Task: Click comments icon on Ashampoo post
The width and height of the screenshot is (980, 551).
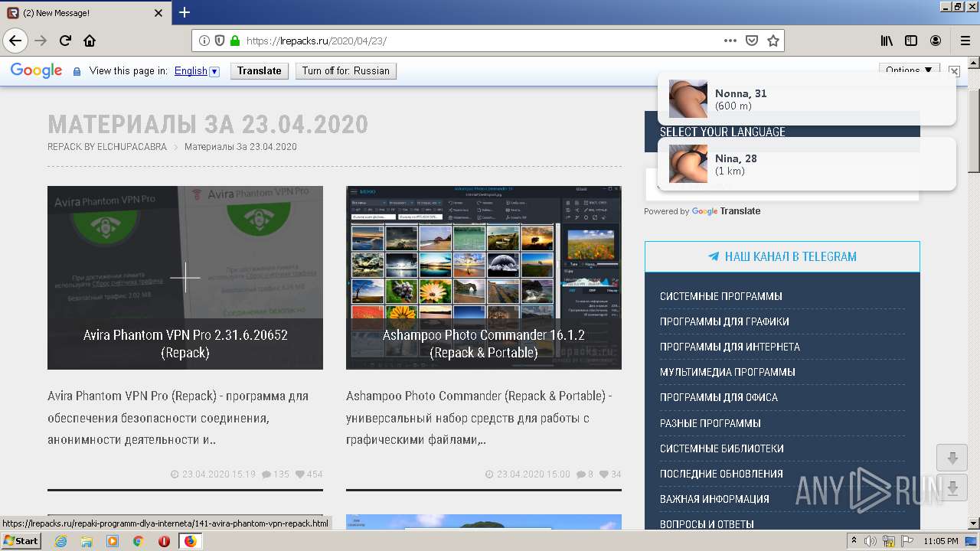Action: coord(581,474)
